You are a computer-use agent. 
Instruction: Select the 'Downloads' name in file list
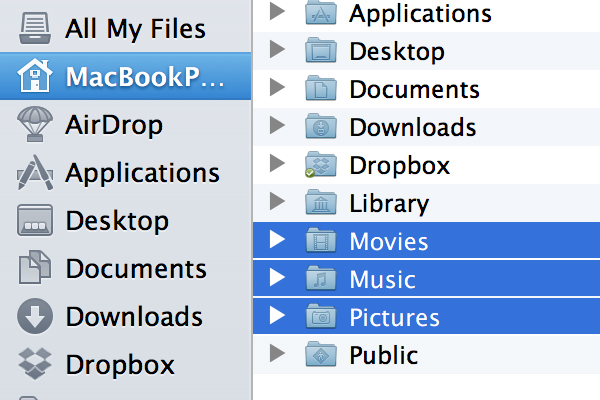(x=413, y=127)
